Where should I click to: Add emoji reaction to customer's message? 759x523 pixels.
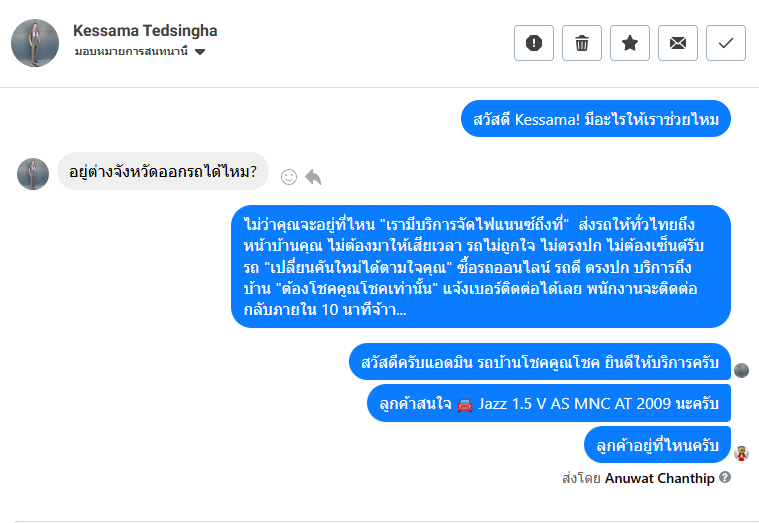(x=289, y=177)
